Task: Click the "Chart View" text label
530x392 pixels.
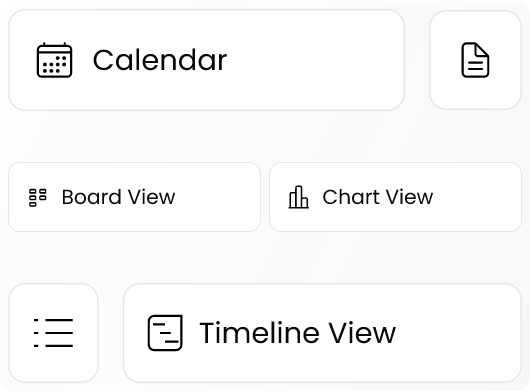Action: pyautogui.click(x=378, y=197)
